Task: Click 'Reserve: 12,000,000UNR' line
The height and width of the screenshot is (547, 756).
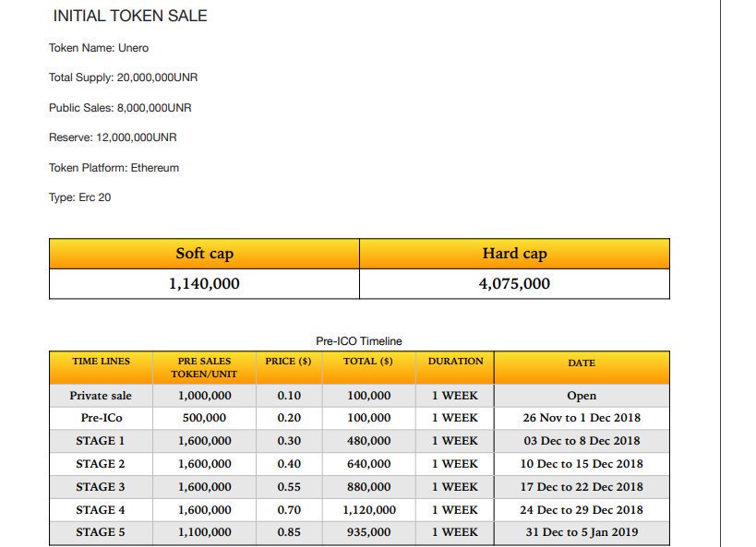Action: pos(113,137)
